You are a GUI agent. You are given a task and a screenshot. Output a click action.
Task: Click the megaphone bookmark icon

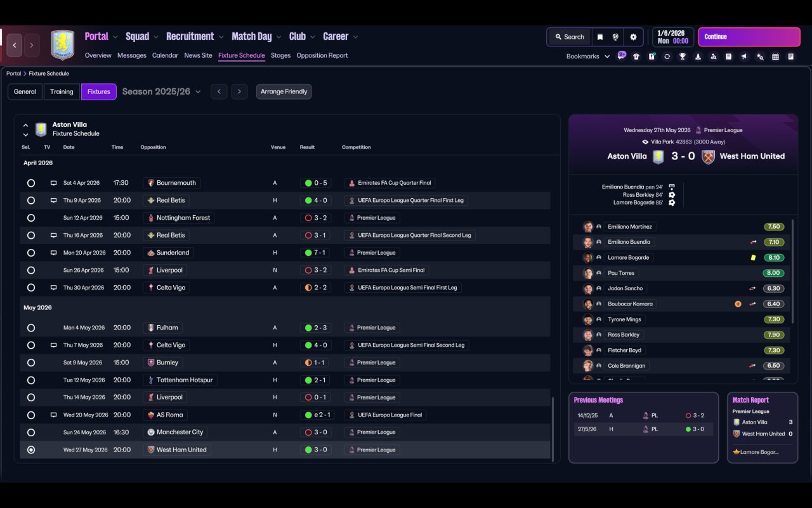[x=744, y=57]
